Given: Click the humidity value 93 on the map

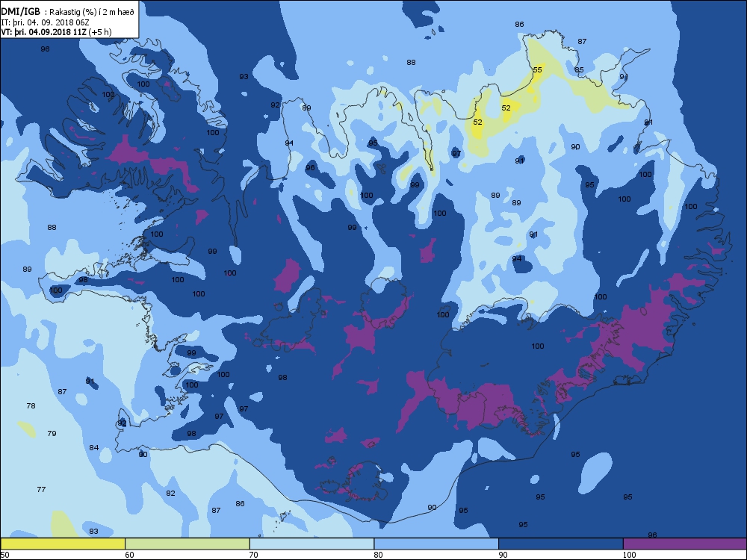Looking at the screenshot, I should (244, 76).
